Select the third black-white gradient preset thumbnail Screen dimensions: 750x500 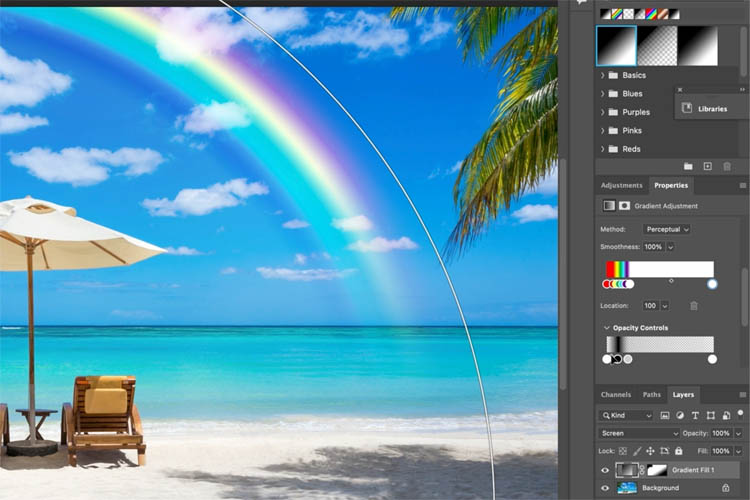coord(698,45)
